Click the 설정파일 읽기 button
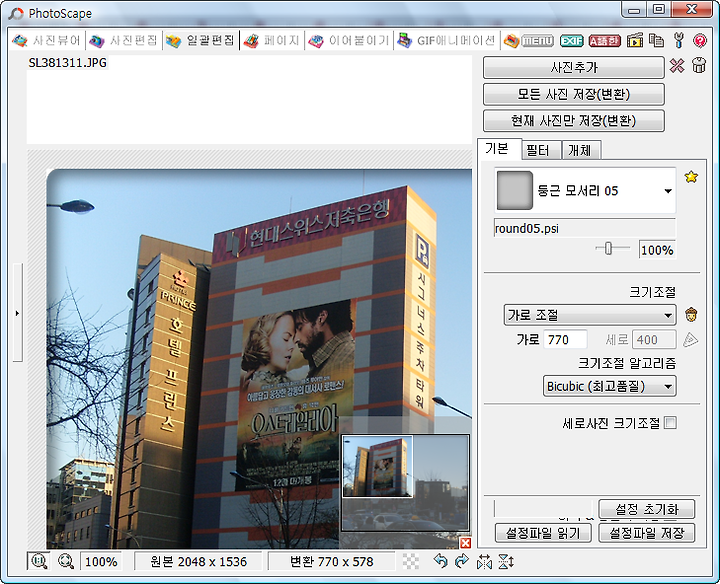The height and width of the screenshot is (584, 720). tap(543, 533)
